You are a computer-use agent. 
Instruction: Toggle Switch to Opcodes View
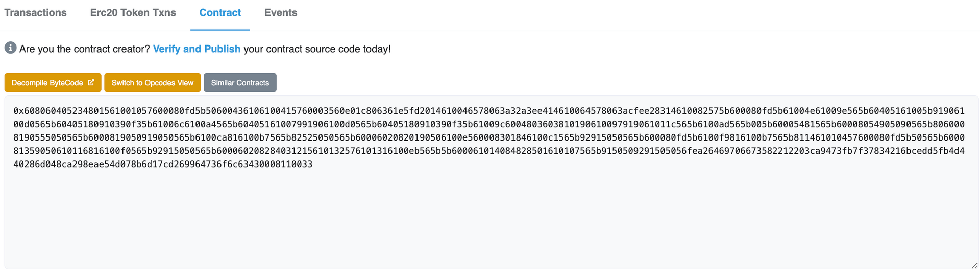tap(153, 83)
